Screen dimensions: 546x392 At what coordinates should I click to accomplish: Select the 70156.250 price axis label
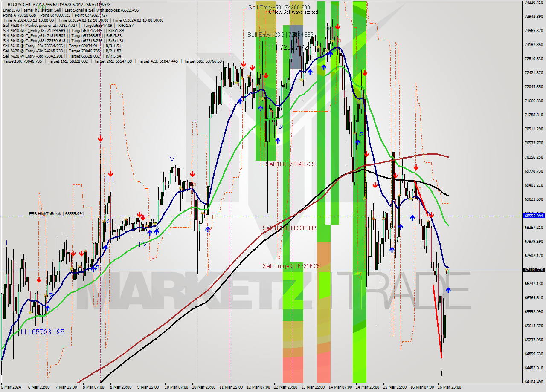point(533,157)
